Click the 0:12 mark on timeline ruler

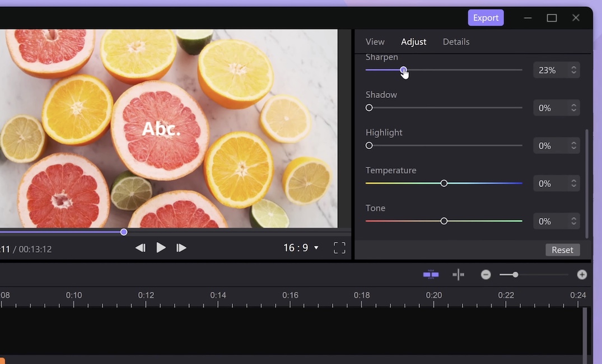pos(146,295)
